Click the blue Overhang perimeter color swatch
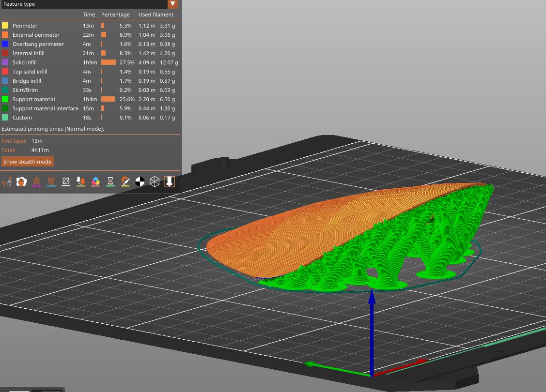 [x=5, y=44]
